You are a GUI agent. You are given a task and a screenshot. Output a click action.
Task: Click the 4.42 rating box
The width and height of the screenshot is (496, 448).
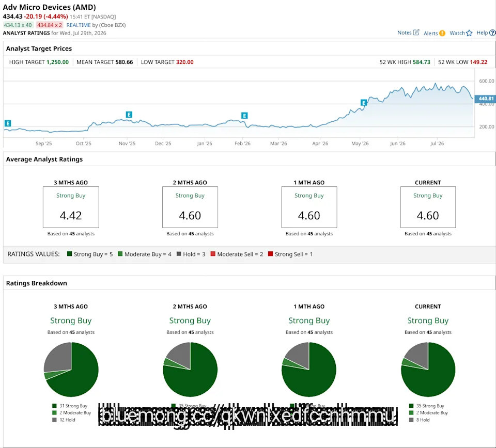71,207
